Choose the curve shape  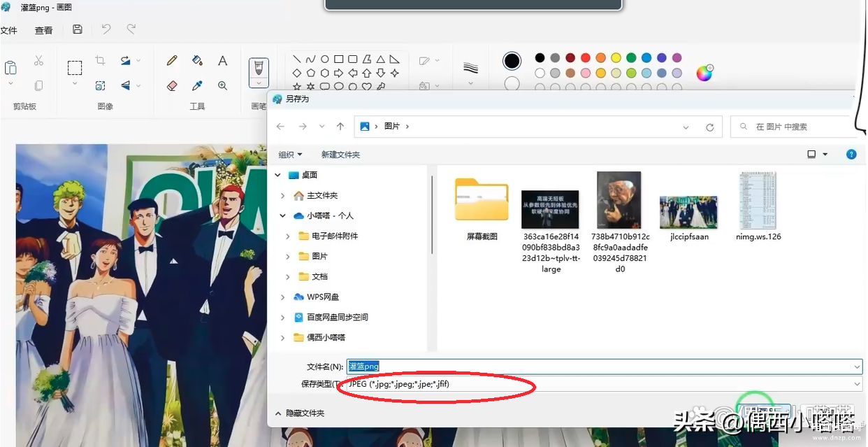(311, 59)
